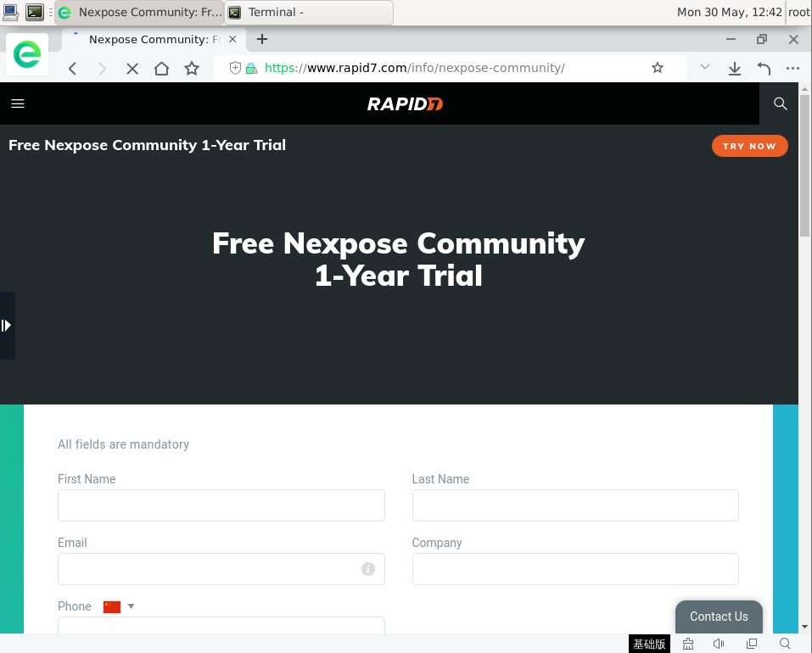The height and width of the screenshot is (653, 812).
Task: Expand the left sidebar panel arrow
Action: click(x=7, y=326)
